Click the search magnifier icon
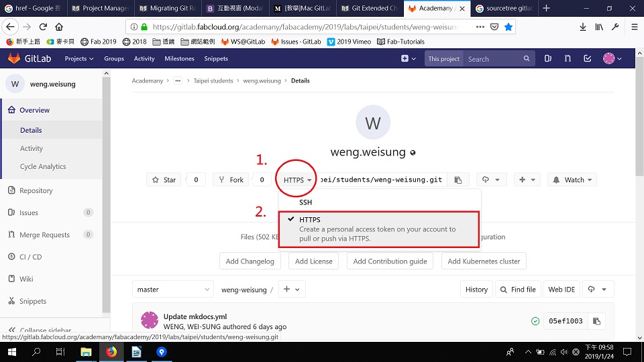 click(527, 59)
